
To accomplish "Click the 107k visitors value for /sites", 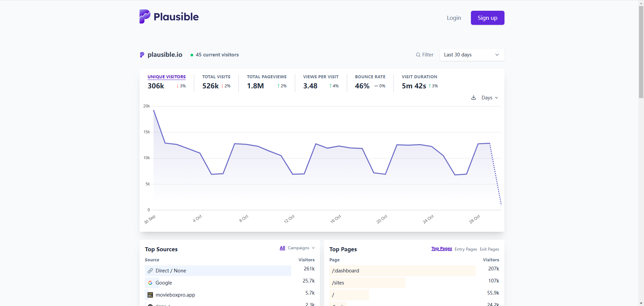I will pos(494,281).
